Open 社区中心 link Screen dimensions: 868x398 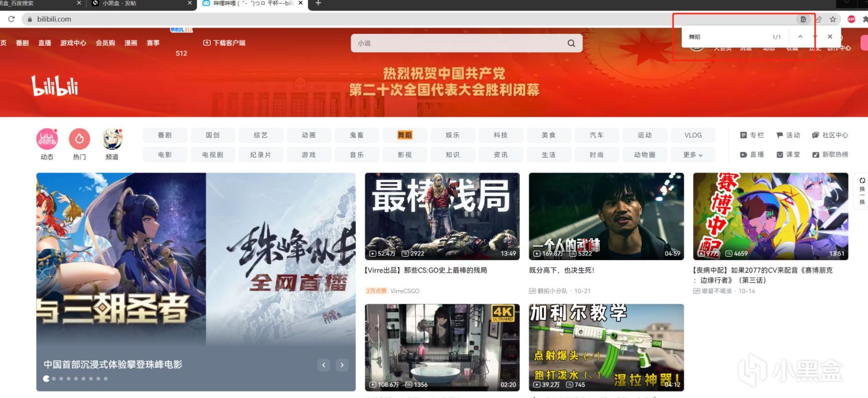tap(830, 135)
